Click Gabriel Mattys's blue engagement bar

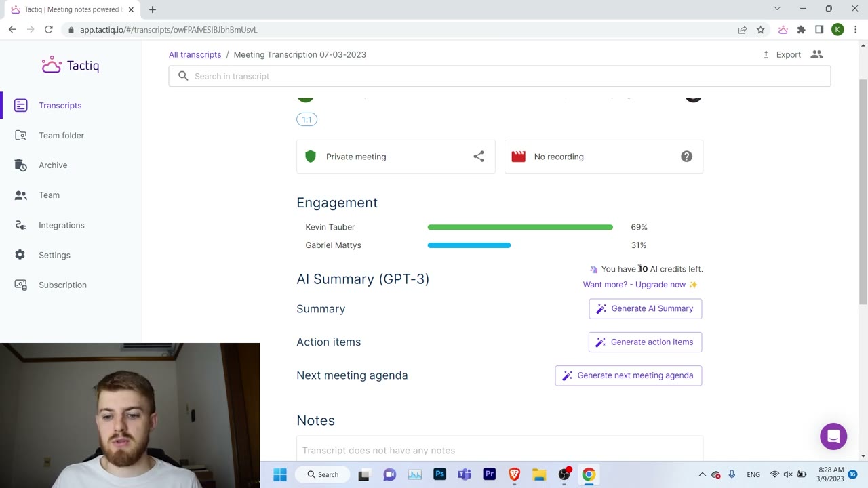coord(469,245)
